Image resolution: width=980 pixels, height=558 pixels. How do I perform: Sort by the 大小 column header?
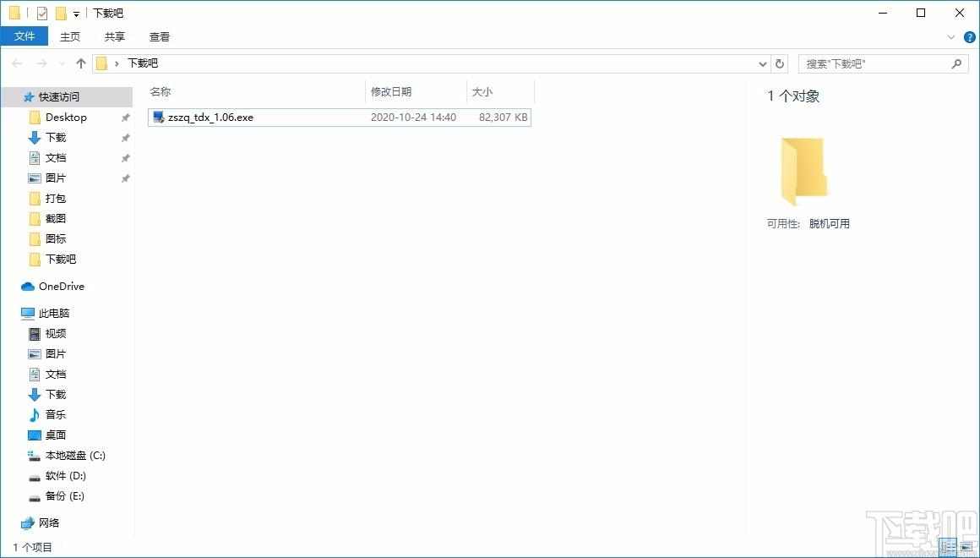[x=482, y=92]
